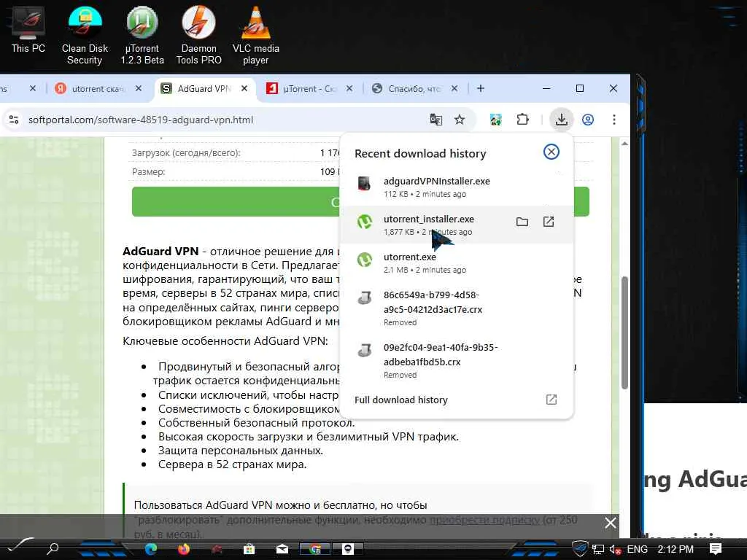View site information icon in address bar
This screenshot has width=747, height=560.
coord(14,120)
